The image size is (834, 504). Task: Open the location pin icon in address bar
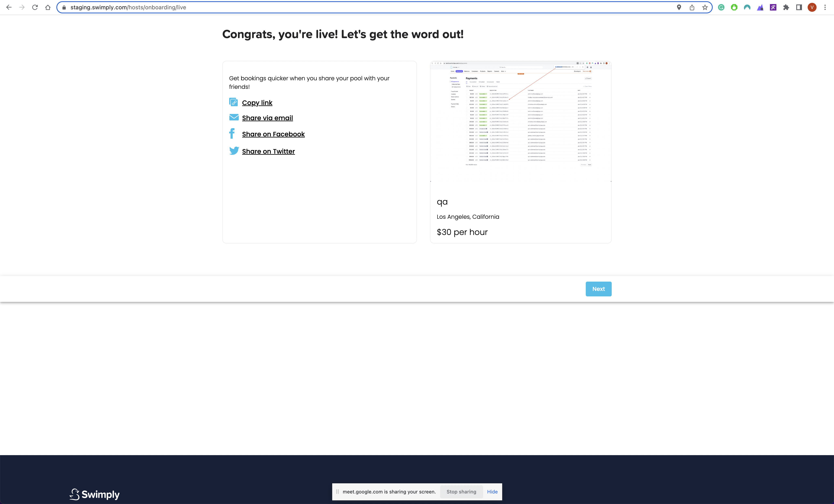tap(679, 8)
